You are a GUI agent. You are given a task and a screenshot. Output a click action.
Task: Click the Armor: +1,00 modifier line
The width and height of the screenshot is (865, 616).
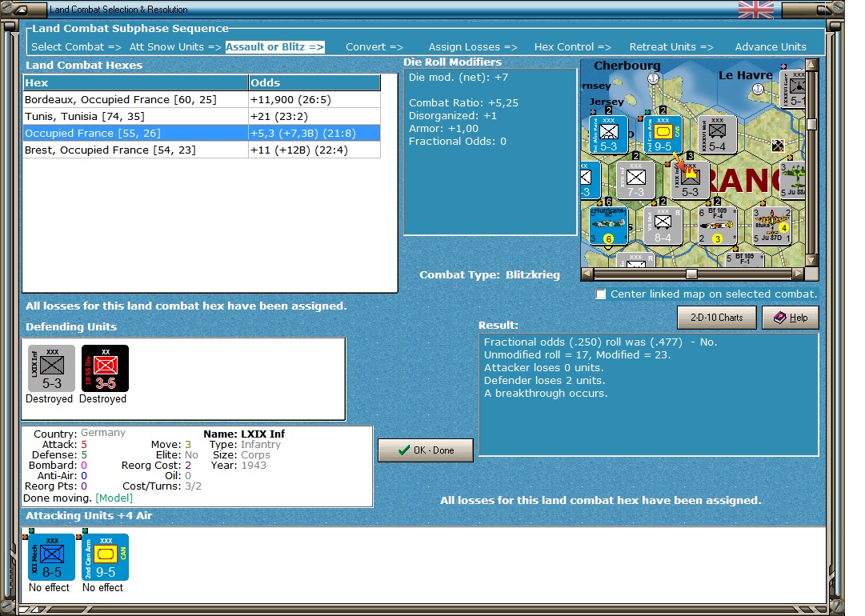tap(443, 129)
